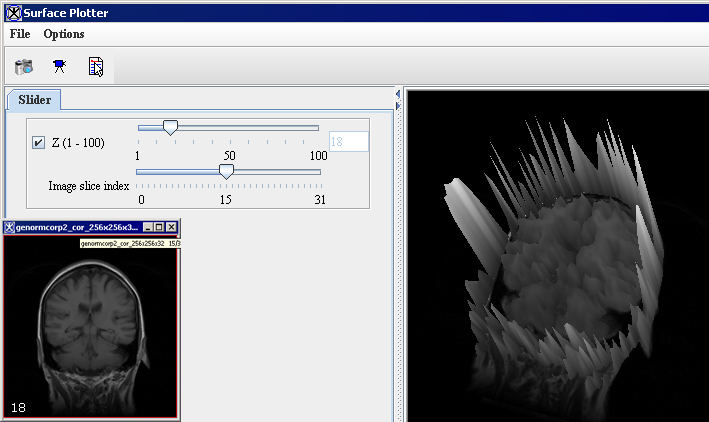
Task: Click the video camera view icon
Action: pyautogui.click(x=60, y=67)
